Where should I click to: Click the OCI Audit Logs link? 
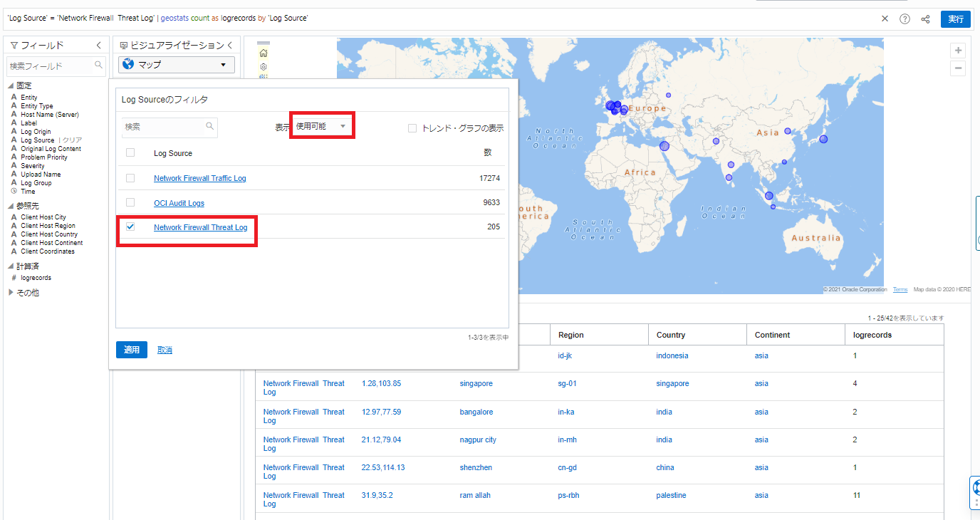179,203
